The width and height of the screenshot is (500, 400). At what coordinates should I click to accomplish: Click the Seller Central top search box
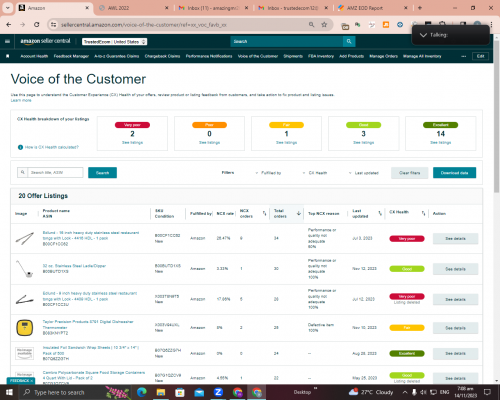click(287, 41)
